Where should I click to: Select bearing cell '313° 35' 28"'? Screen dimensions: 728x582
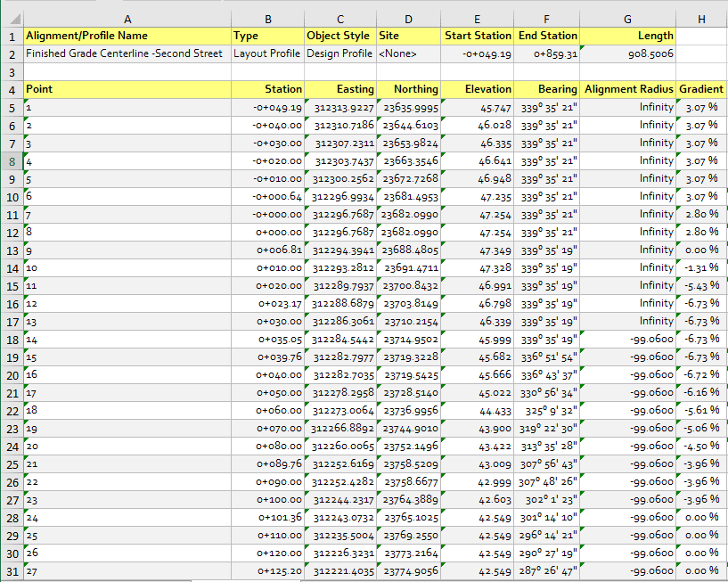click(546, 447)
